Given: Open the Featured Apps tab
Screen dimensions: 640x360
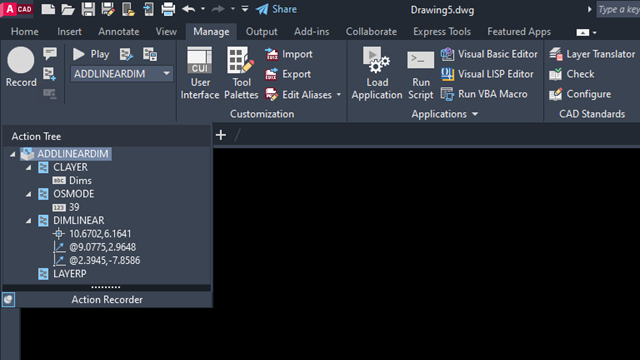Looking at the screenshot, I should (519, 31).
